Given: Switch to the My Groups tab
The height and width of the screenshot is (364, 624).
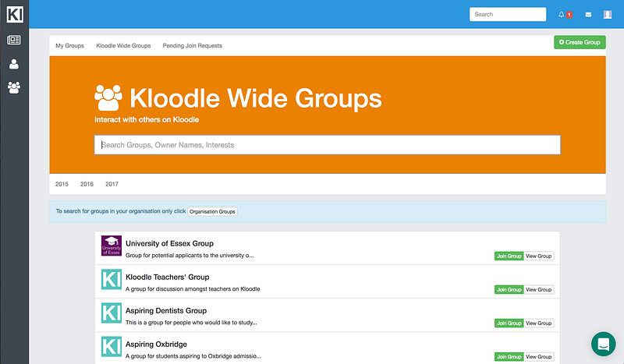Looking at the screenshot, I should (x=69, y=46).
